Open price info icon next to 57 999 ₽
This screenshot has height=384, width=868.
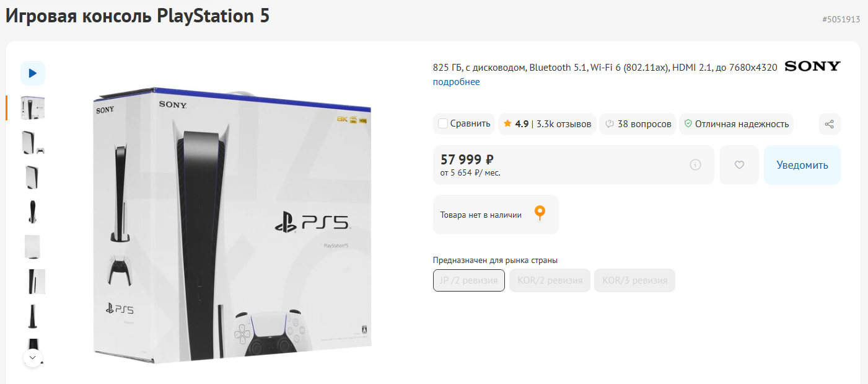coord(695,165)
